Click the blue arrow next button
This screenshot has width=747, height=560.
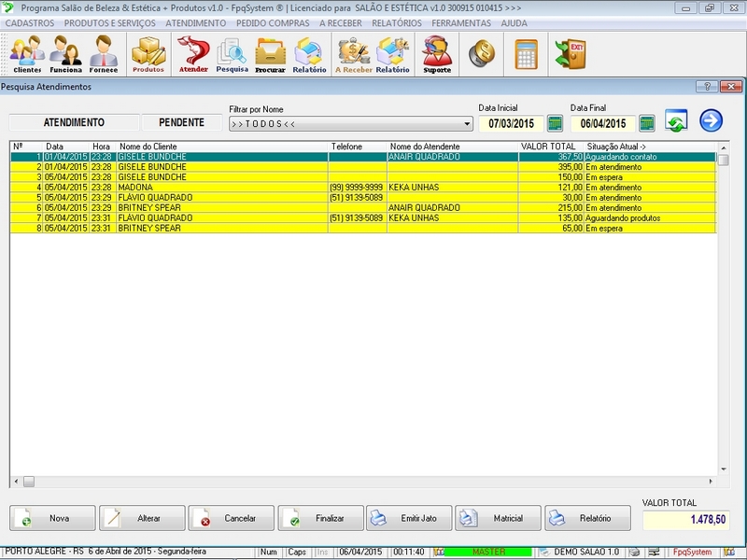(x=711, y=121)
